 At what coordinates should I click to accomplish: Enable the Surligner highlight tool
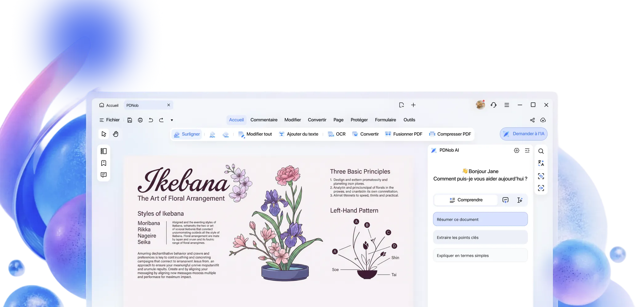tap(187, 134)
